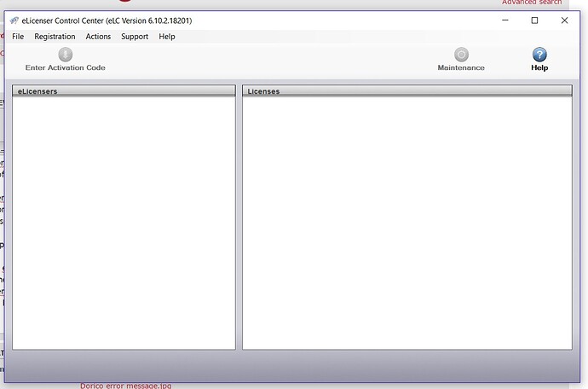The height and width of the screenshot is (389, 588).
Task: Open the File menu
Action: click(x=18, y=37)
